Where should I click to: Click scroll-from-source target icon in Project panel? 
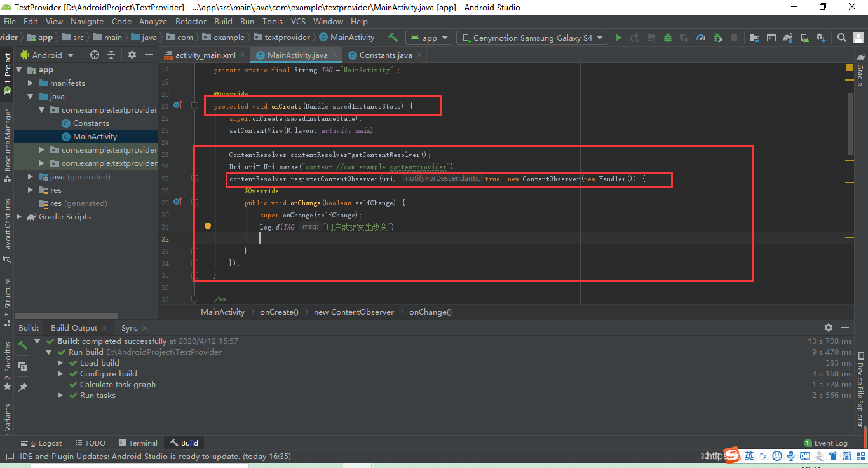95,55
